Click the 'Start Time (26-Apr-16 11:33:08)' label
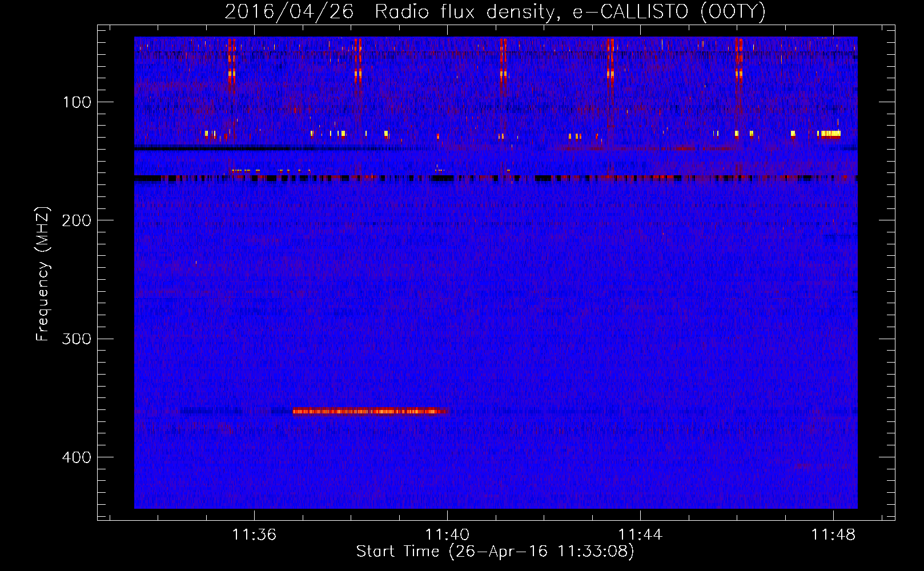This screenshot has height=571, width=924. 495,552
